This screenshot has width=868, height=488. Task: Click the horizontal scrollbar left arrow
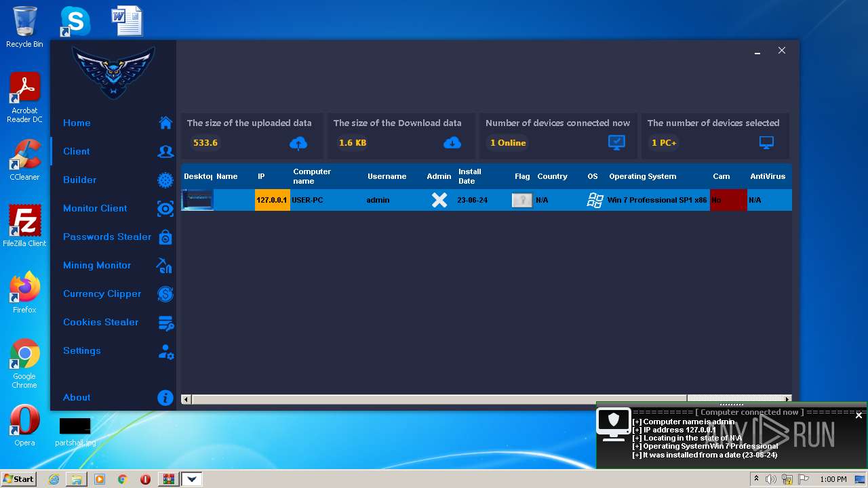[x=186, y=399]
